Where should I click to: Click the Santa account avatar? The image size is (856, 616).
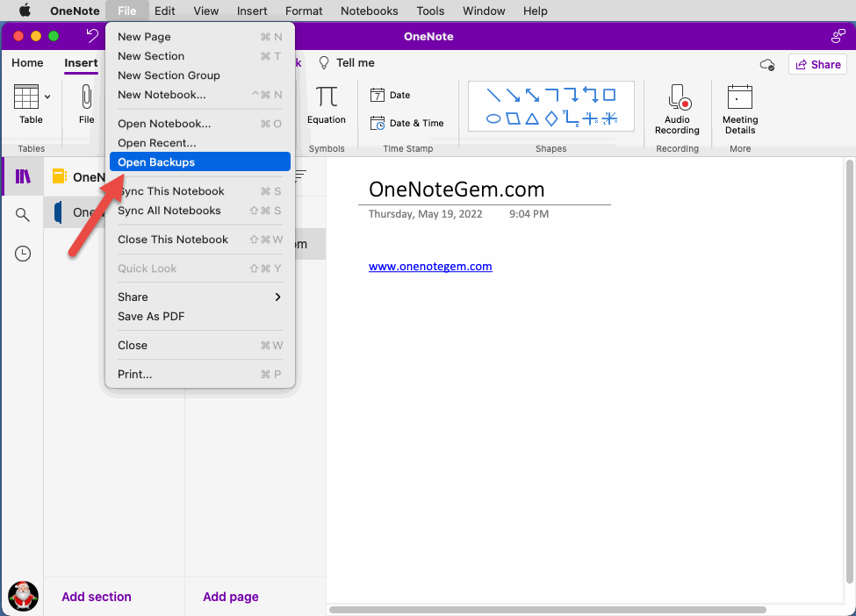(23, 595)
